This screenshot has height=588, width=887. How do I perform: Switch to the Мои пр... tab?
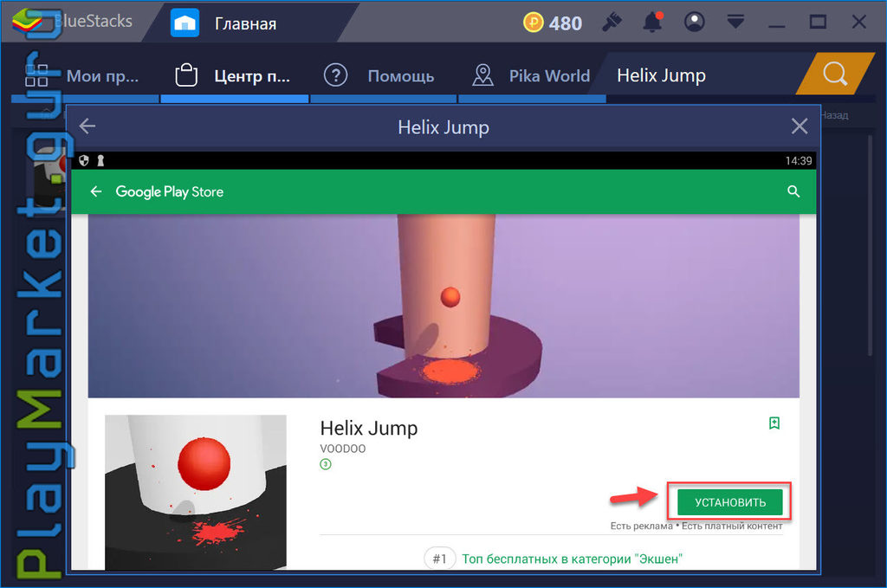tap(85, 75)
